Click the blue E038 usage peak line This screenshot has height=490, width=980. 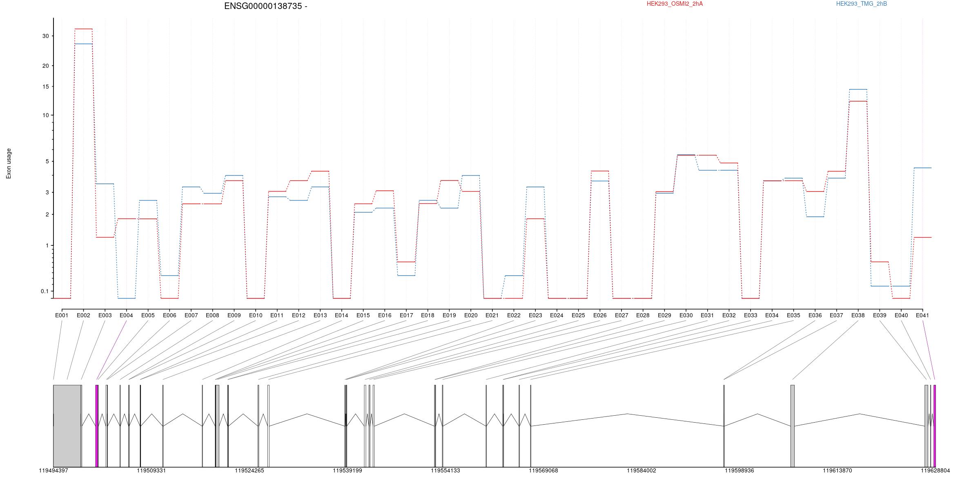pos(858,89)
